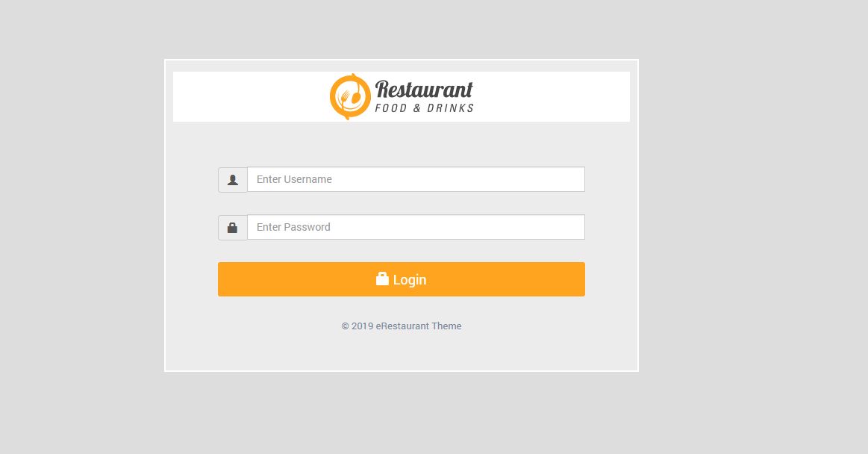Click the Enter Username placeholder text

coord(294,179)
